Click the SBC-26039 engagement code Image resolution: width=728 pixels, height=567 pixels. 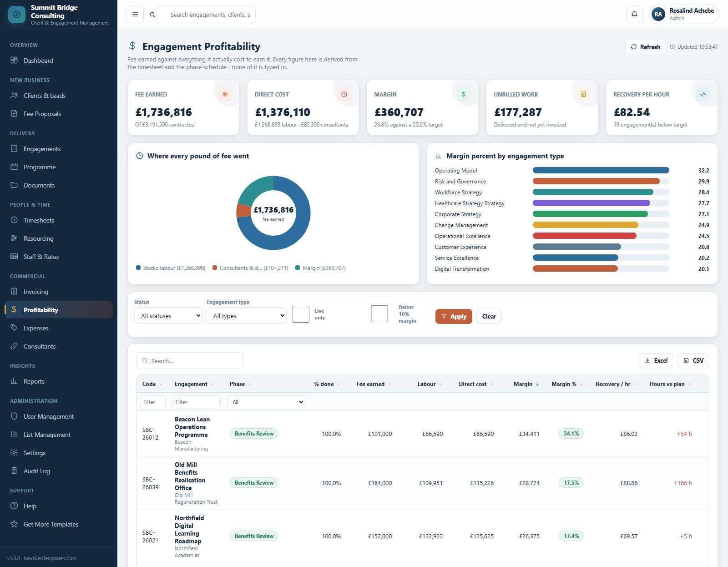tap(151, 483)
